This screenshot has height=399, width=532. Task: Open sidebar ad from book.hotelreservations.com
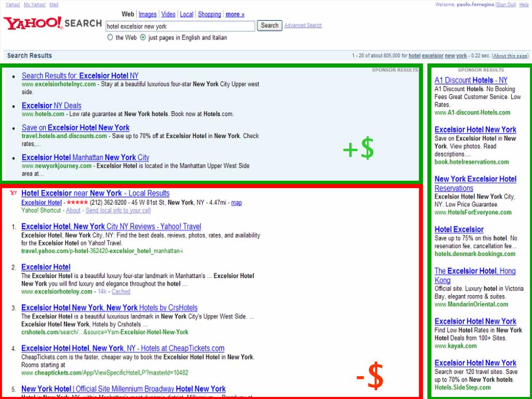(475, 129)
